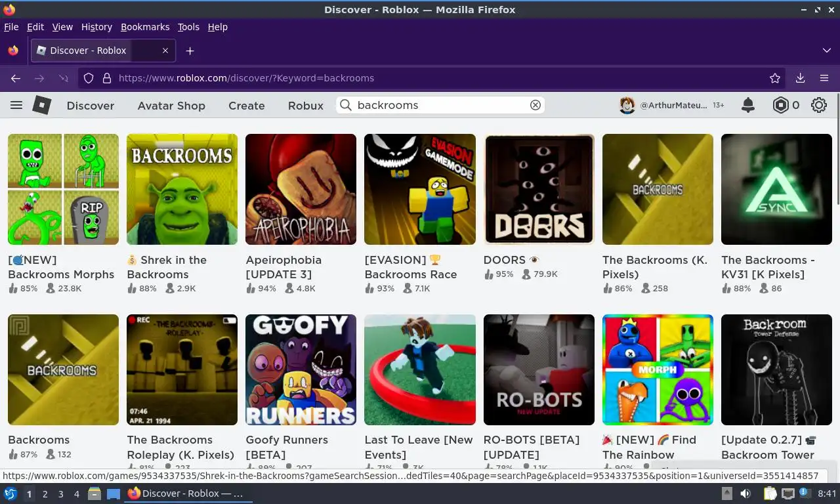Image resolution: width=840 pixels, height=504 pixels.
Task: Open the Last To Leave thumbnail
Action: [420, 369]
